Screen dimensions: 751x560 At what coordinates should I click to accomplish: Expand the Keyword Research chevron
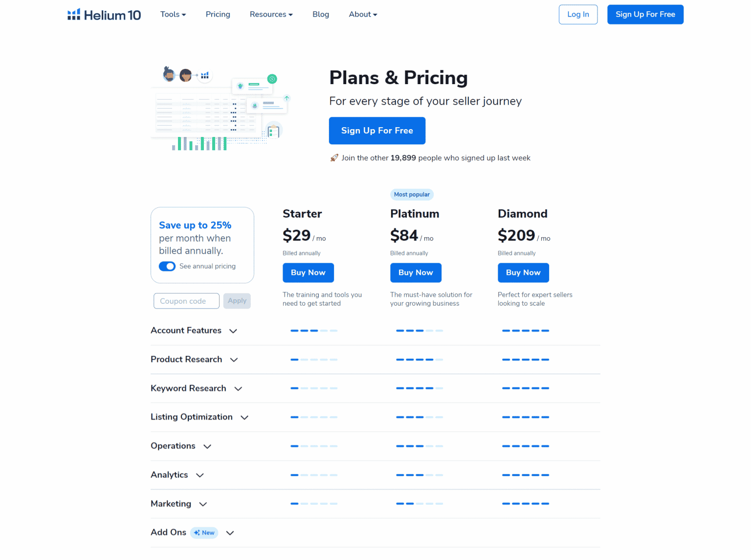[238, 389]
